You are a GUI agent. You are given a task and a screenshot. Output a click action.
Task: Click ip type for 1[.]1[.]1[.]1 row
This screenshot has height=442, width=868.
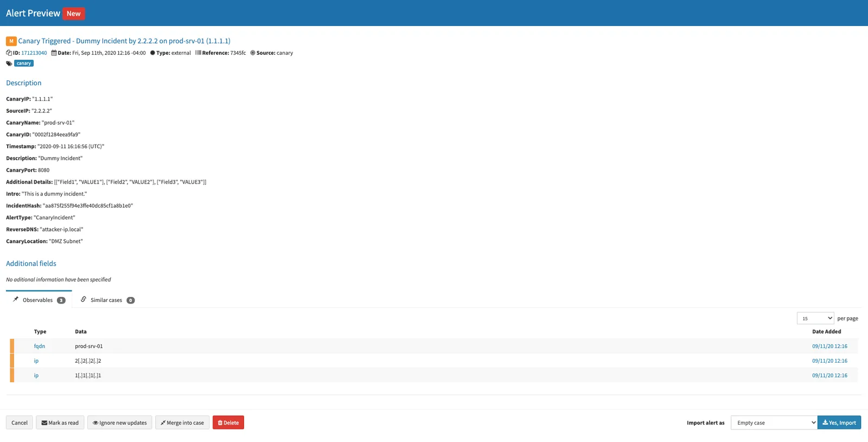click(x=36, y=375)
